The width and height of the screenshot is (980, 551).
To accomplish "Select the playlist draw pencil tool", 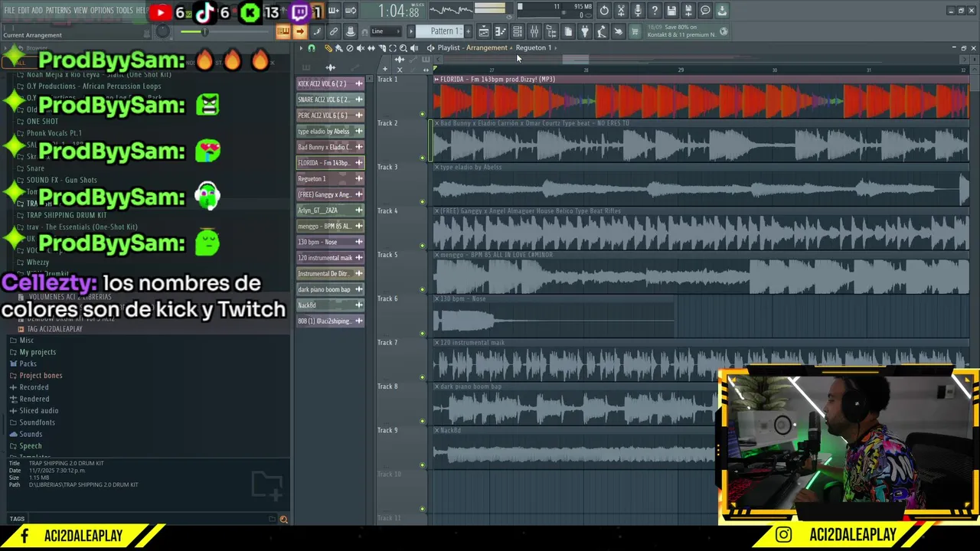I will [328, 48].
